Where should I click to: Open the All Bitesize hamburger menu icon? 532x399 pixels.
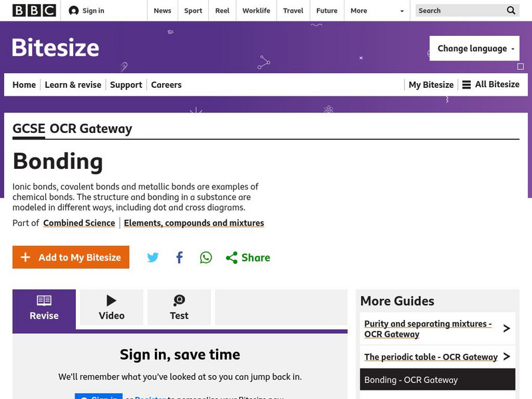pos(467,84)
